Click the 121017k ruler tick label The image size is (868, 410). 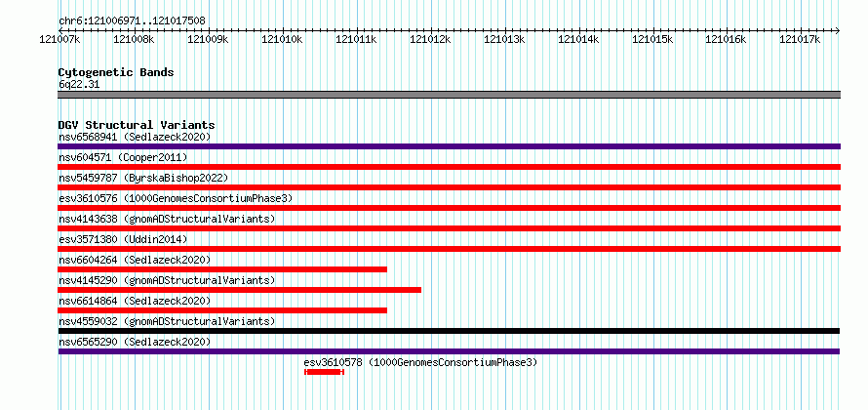click(801, 39)
